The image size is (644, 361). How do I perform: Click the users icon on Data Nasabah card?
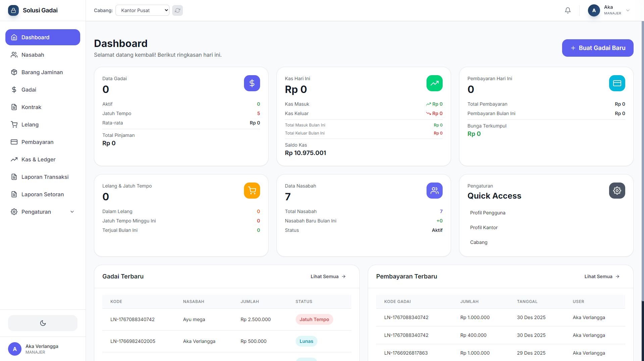coord(435,191)
